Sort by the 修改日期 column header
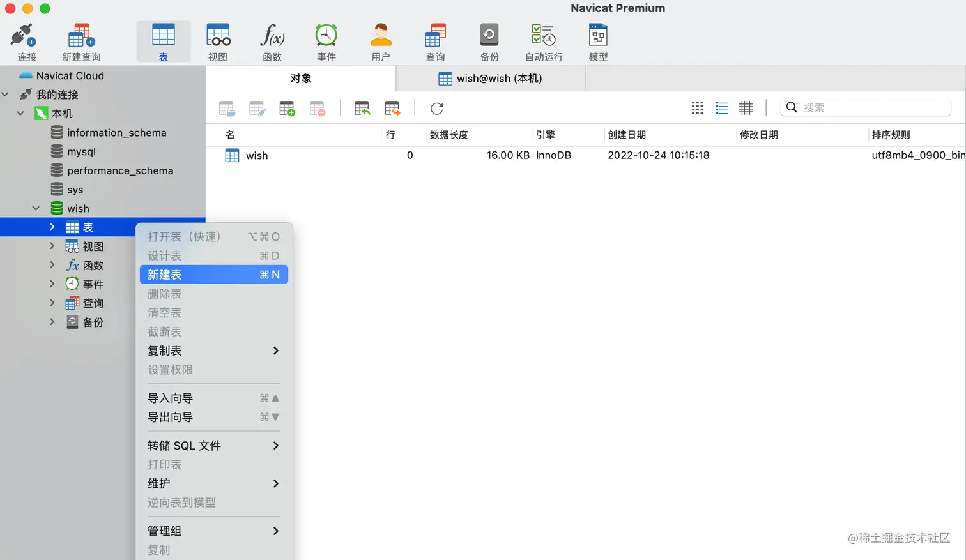The image size is (966, 560). pyautogui.click(x=802, y=135)
